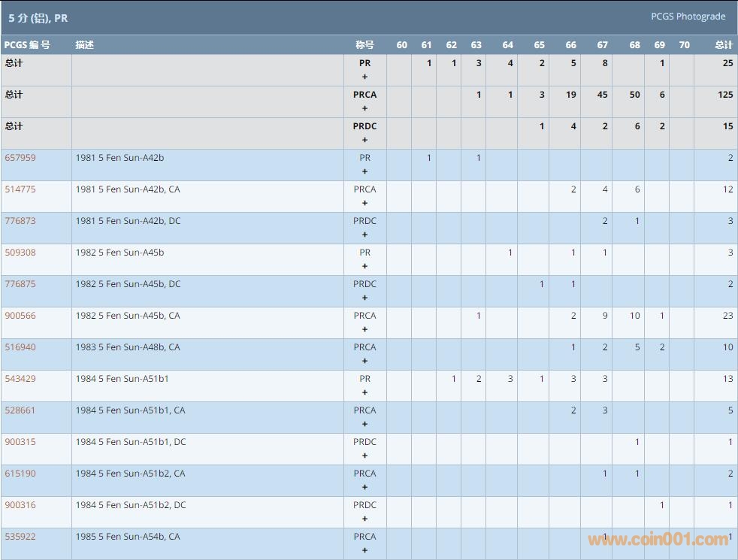Click the 总计 column header at right
The image size is (738, 560).
tap(724, 45)
